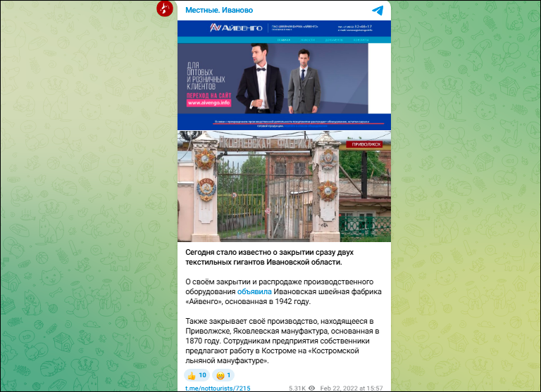The image size is (541, 392).
Task: Click the www.aivengo.info pink button in banner
Action: [209, 103]
